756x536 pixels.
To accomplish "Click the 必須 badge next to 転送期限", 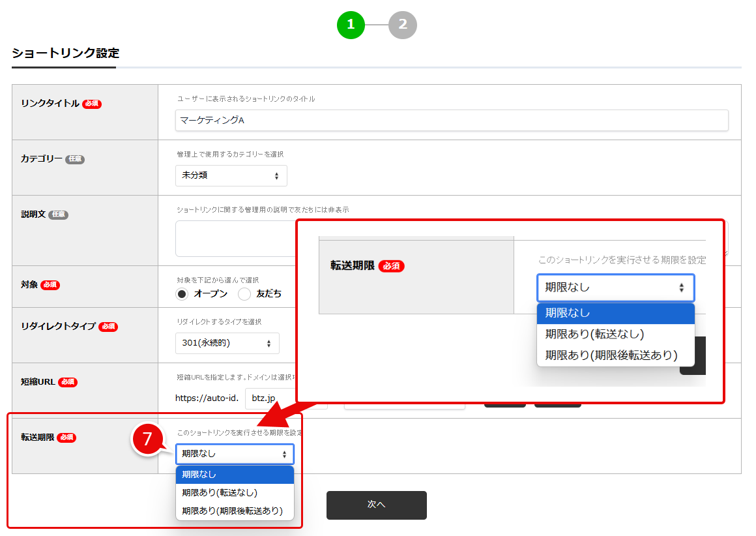I will pos(68,438).
